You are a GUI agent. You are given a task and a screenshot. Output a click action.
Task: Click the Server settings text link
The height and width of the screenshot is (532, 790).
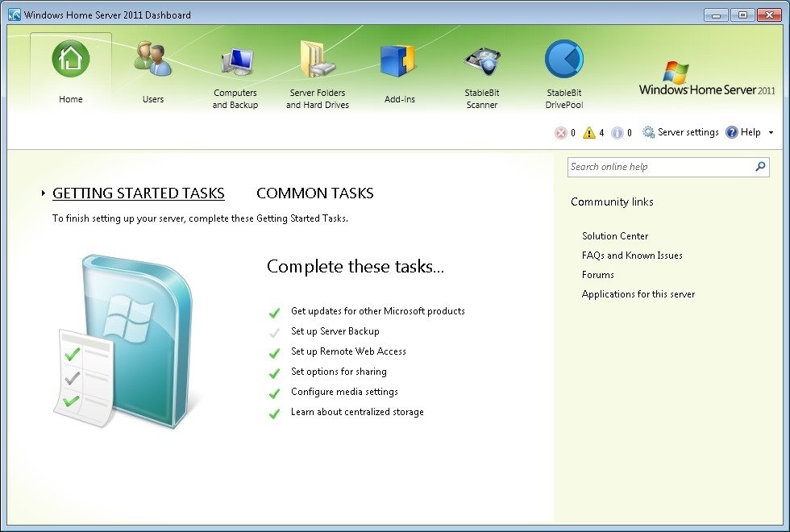coord(688,132)
